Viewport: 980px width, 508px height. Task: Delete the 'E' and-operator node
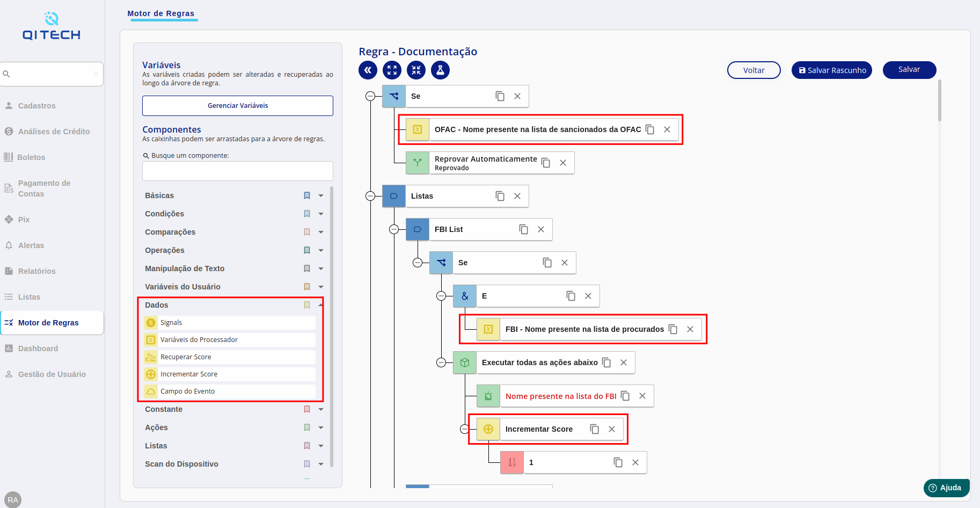(x=588, y=296)
